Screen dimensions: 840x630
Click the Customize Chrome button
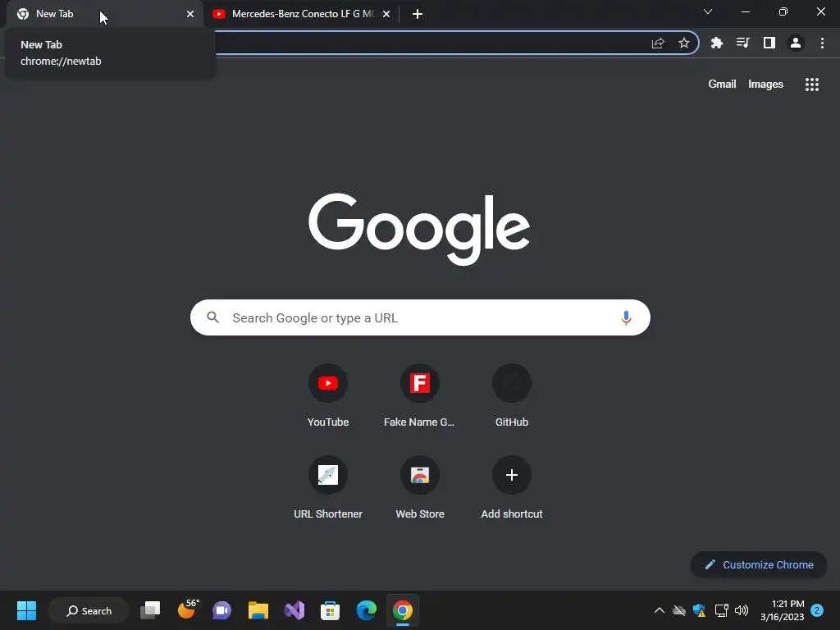pyautogui.click(x=759, y=564)
